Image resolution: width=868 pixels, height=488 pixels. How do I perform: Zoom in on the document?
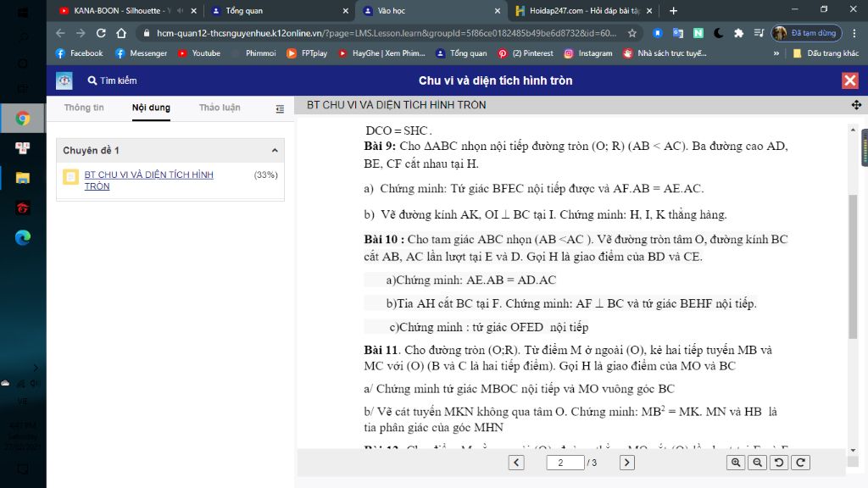735,463
